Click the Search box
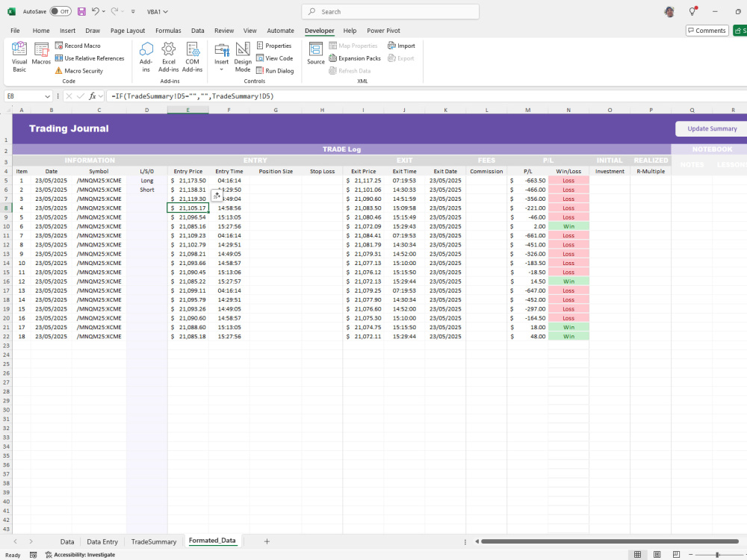Viewport: 747px width, 560px height. [x=390, y=11]
